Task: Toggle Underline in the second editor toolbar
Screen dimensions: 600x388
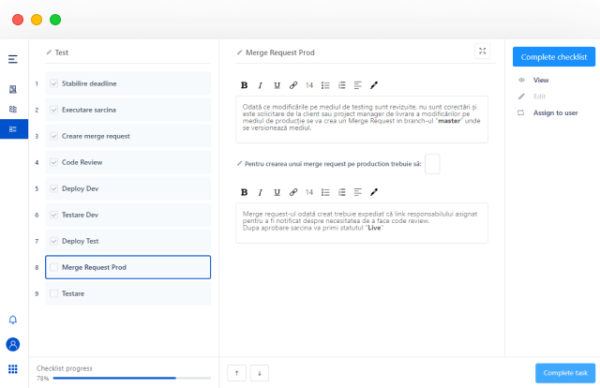Action: (x=277, y=192)
